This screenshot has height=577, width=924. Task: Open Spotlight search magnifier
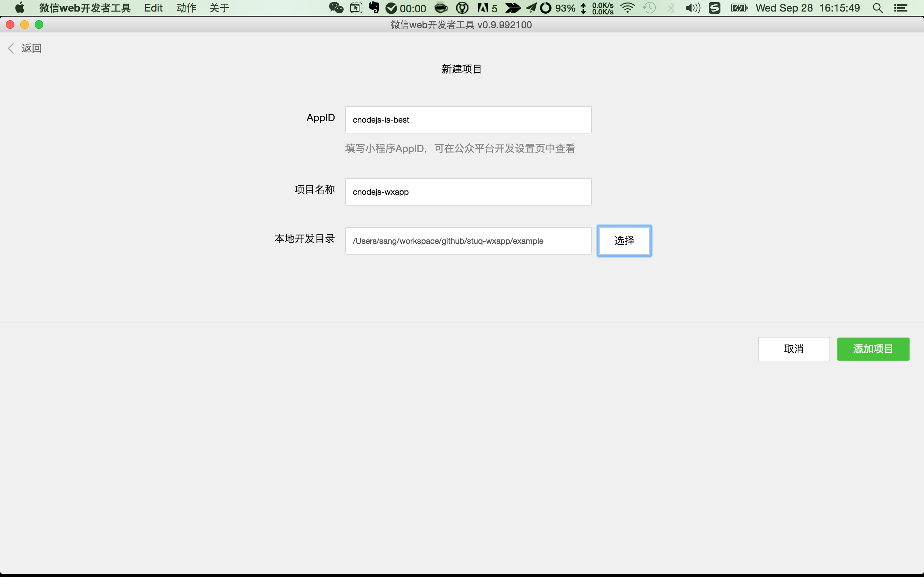[877, 8]
